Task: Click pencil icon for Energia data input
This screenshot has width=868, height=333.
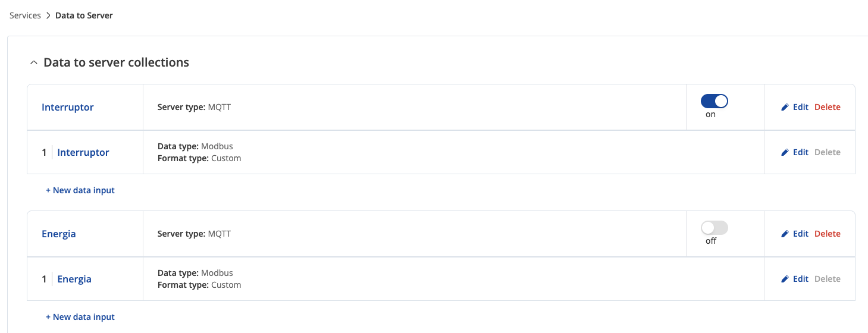Action: coord(785,279)
